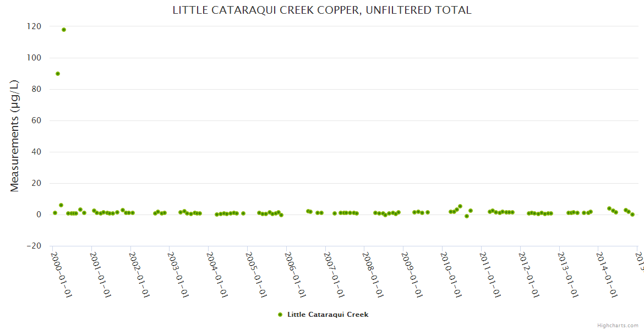Click the data point at 90 µg/L
The height and width of the screenshot is (330, 644).
click(x=58, y=74)
